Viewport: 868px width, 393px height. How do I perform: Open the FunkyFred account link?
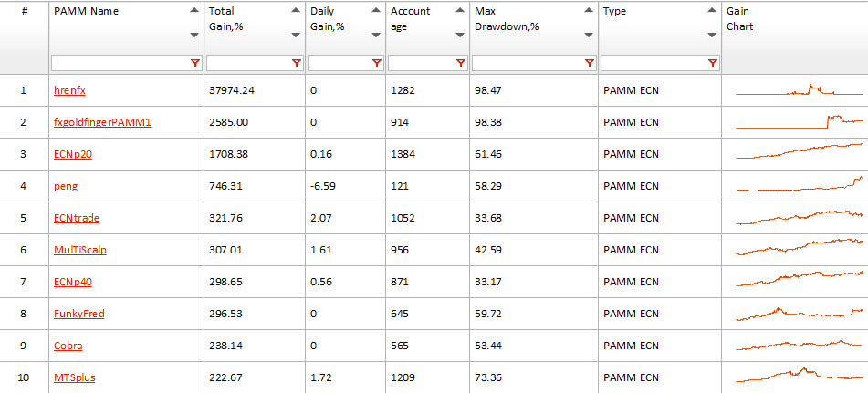pyautogui.click(x=78, y=314)
